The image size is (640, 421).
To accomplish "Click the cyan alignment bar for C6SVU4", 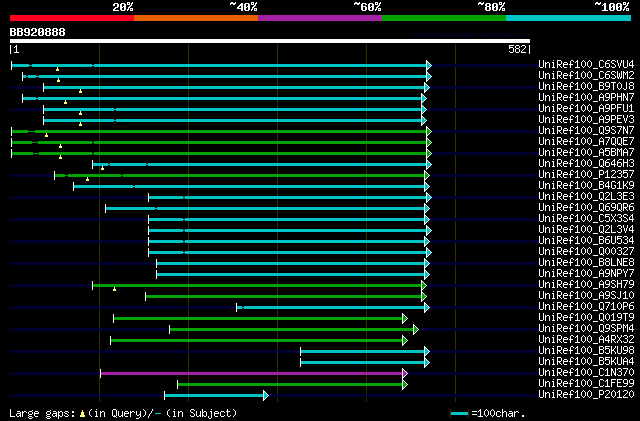I will coord(219,65).
